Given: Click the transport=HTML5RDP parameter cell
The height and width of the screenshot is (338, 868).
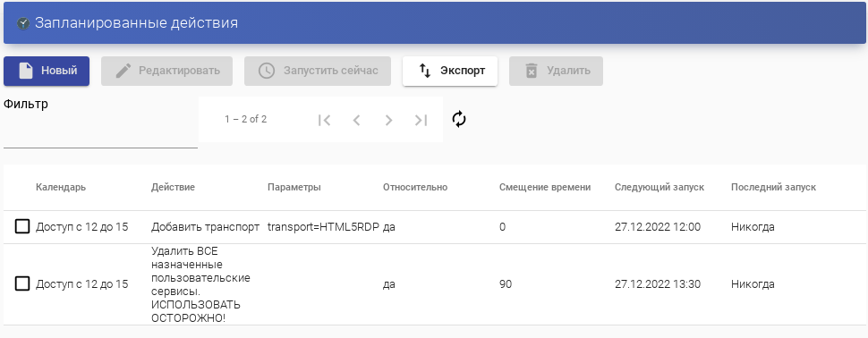Looking at the screenshot, I should pos(323,227).
